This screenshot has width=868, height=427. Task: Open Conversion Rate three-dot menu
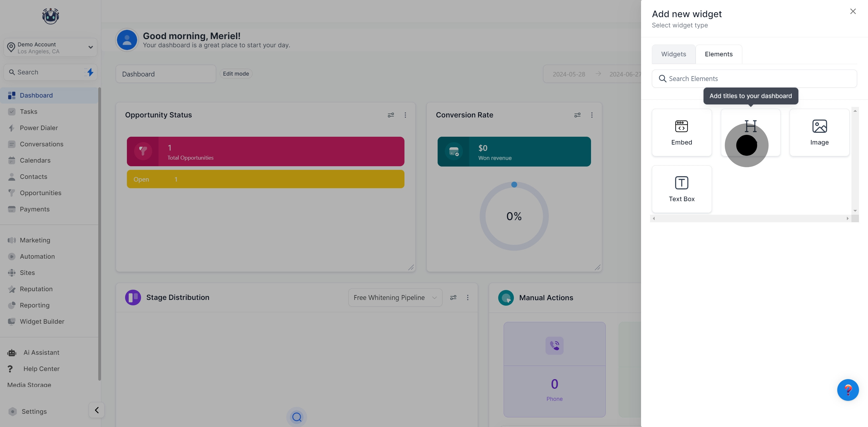point(592,115)
